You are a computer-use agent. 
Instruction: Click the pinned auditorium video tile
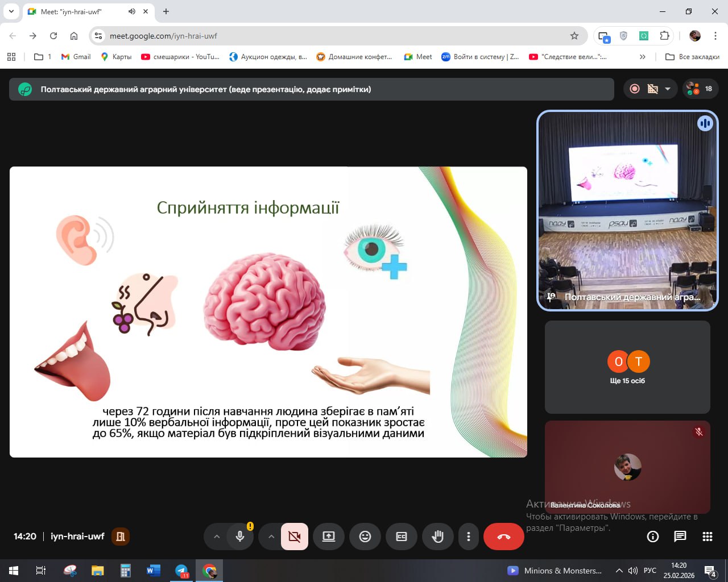[x=627, y=210]
